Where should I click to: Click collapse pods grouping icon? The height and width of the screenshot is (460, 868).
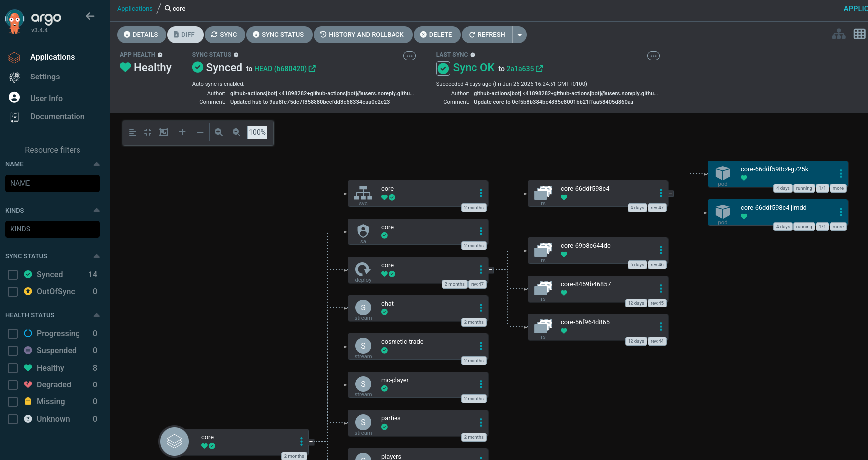(x=148, y=132)
